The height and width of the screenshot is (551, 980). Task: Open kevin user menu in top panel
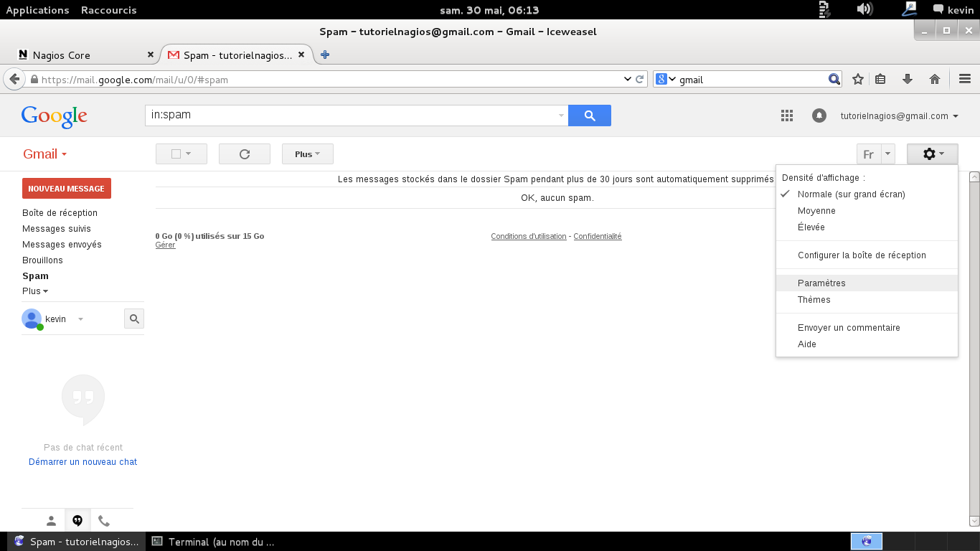(x=953, y=10)
